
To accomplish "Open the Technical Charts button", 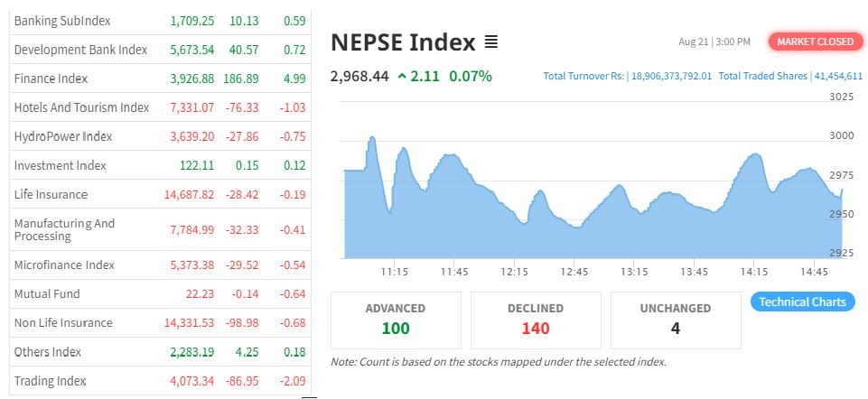I will [x=803, y=302].
